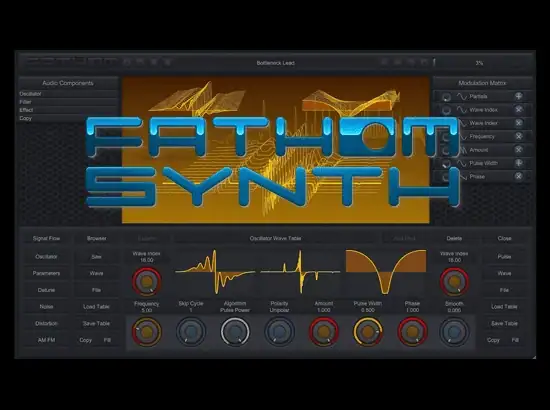
Task: Click sine icon on first Wave Index row
Action: 462,110
